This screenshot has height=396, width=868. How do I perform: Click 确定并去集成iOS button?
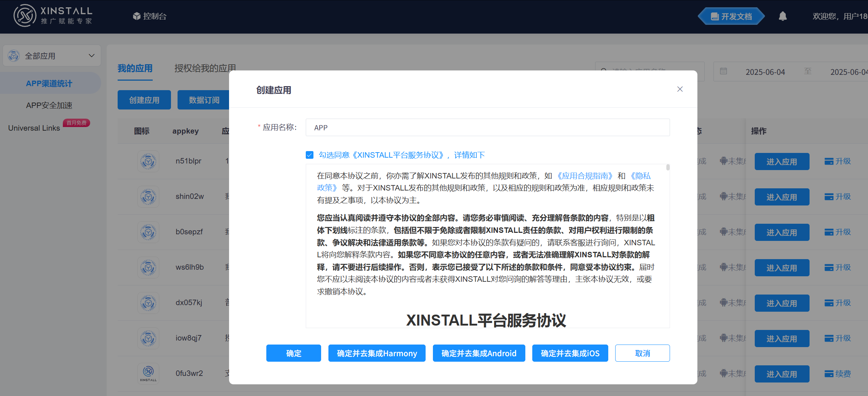coord(570,353)
